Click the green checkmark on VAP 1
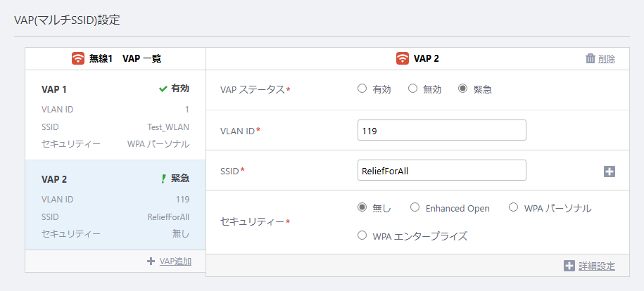 (163, 89)
